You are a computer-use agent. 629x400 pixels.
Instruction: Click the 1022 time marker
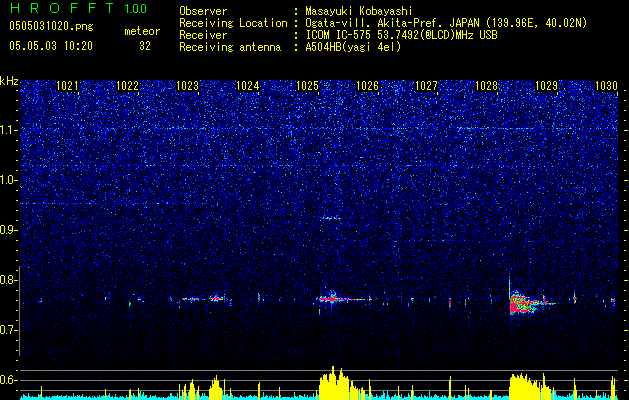[x=128, y=86]
